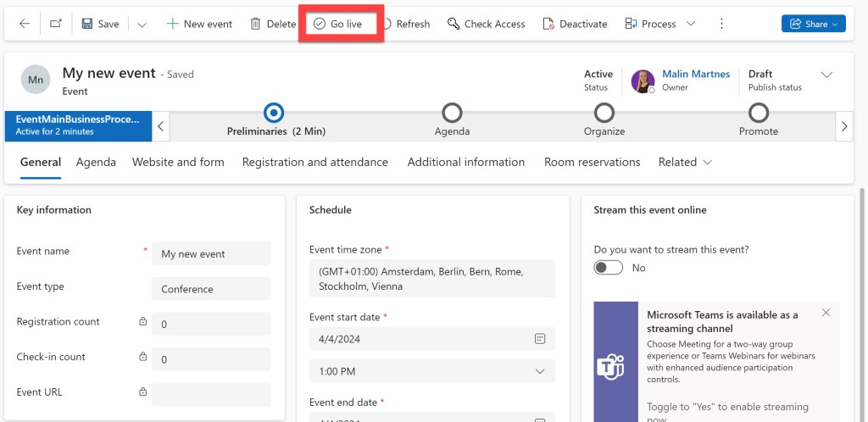Select the Promote stage circle
The height and width of the screenshot is (422, 868).
[758, 113]
